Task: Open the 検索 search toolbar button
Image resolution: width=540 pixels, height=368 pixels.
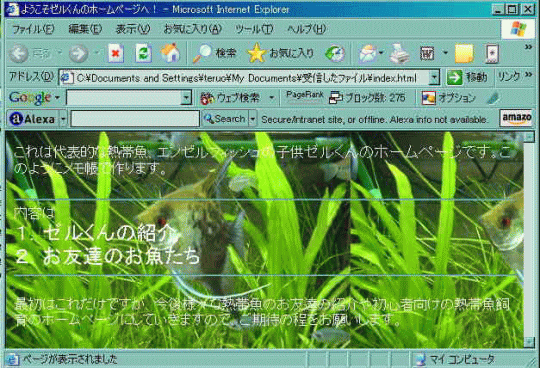Action: pos(214,53)
